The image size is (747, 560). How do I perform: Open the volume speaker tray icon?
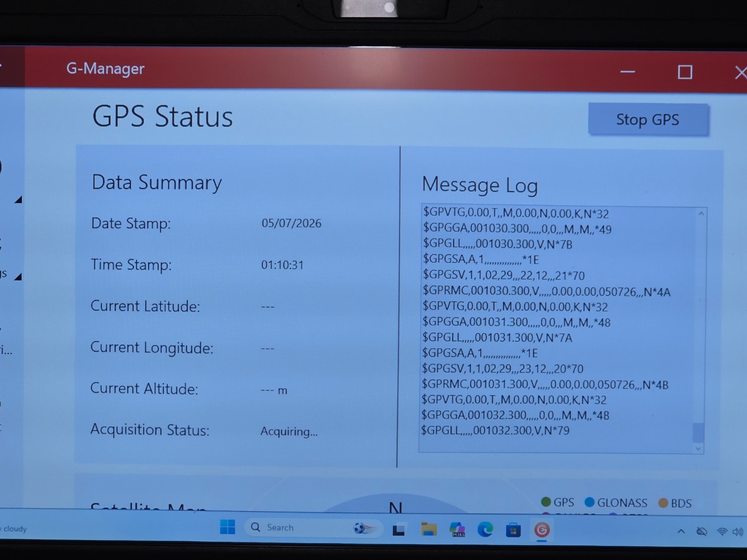click(x=738, y=532)
